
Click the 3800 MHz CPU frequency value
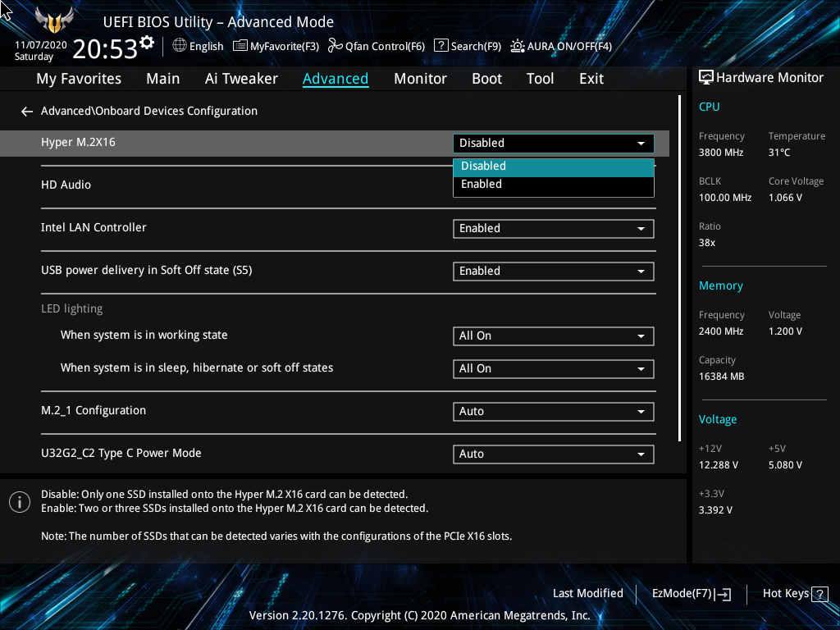pos(720,153)
